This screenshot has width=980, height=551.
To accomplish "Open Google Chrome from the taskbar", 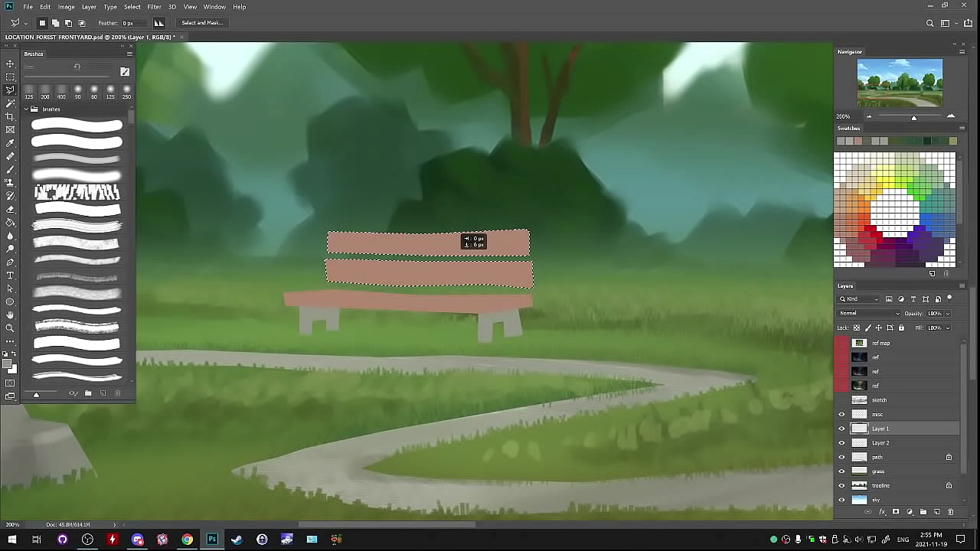I will click(187, 540).
